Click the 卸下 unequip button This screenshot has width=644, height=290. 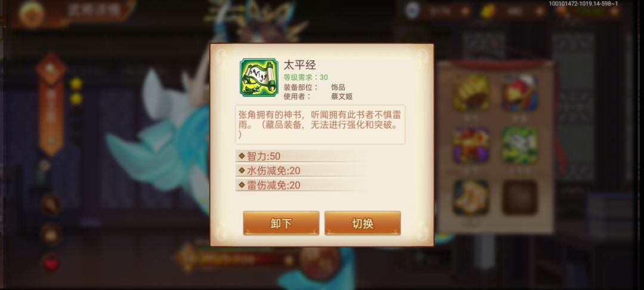click(x=281, y=223)
